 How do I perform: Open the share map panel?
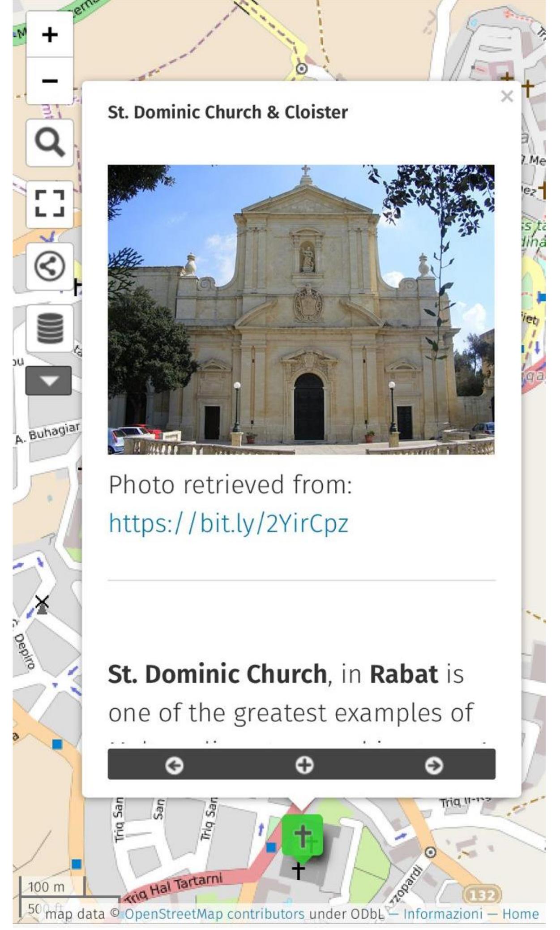[49, 267]
